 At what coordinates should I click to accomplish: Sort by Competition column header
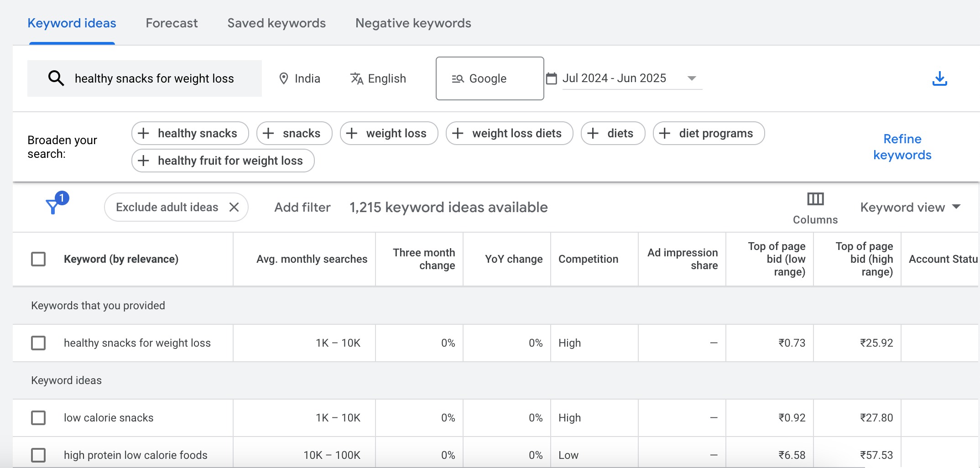click(588, 259)
